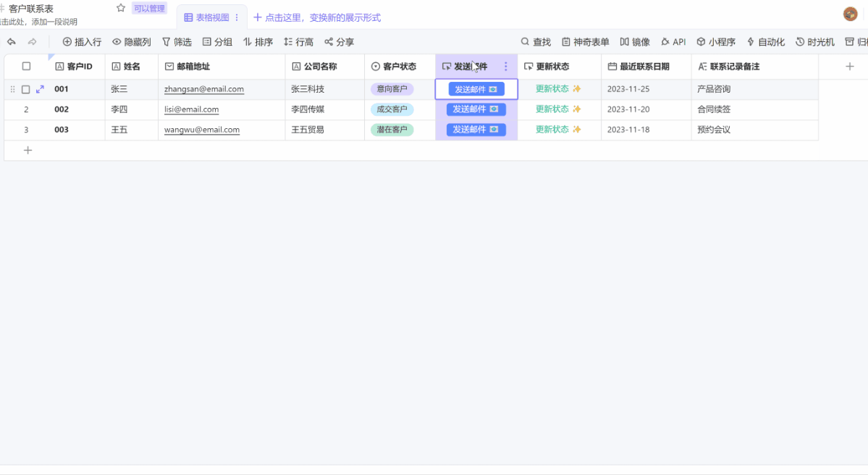This screenshot has height=475, width=868.
Task: Expand record details for 张三
Action: [40, 88]
